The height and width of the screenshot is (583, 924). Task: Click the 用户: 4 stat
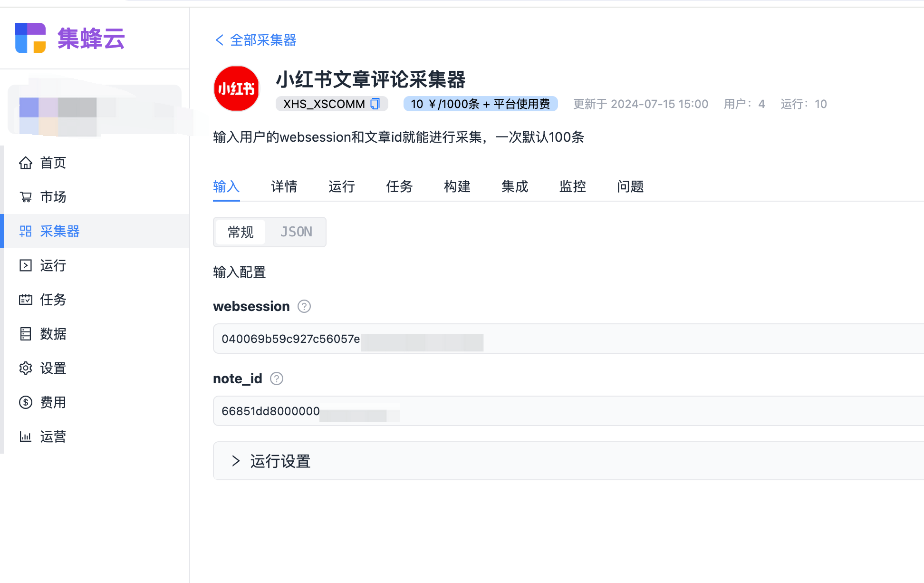744,104
